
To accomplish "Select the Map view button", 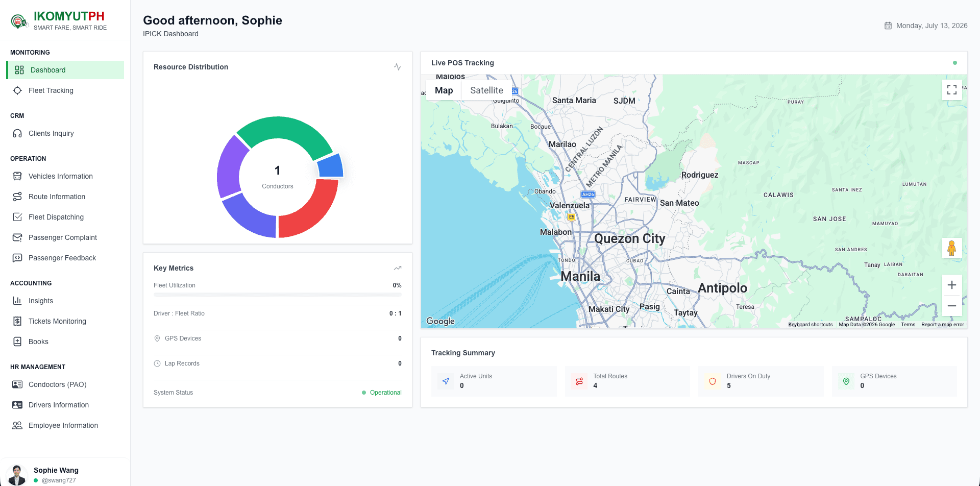I will 444,90.
